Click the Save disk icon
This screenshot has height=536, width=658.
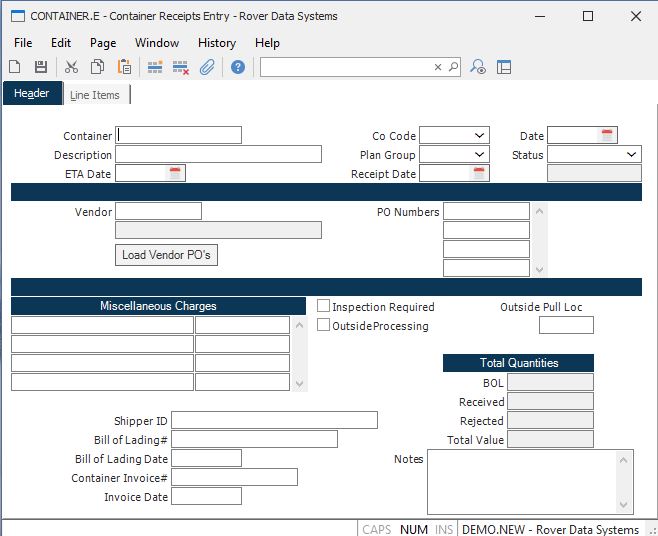[x=41, y=67]
